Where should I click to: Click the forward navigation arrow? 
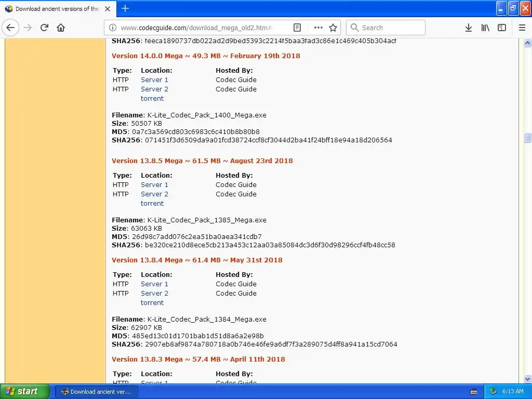[28, 28]
